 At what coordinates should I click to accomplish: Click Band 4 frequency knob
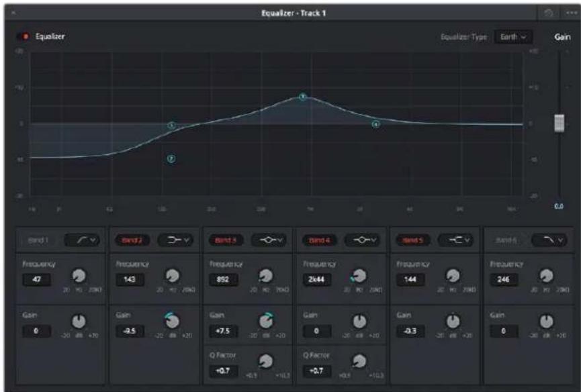point(359,276)
